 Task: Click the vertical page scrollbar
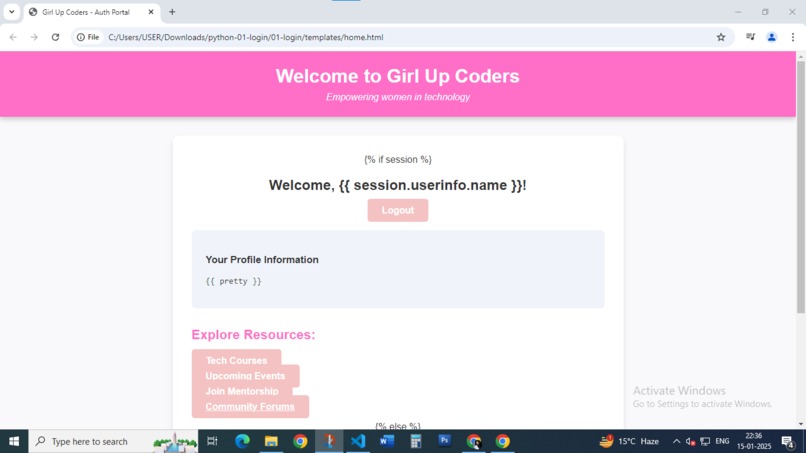(x=800, y=187)
